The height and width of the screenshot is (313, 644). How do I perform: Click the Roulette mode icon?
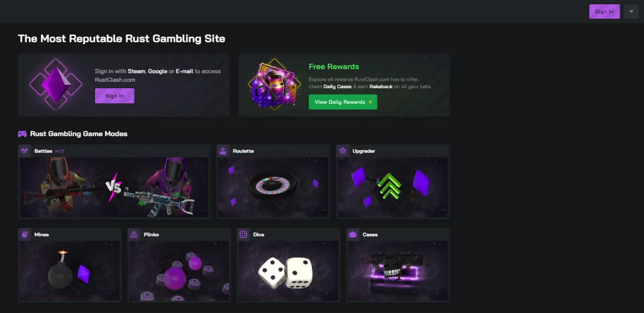[223, 151]
